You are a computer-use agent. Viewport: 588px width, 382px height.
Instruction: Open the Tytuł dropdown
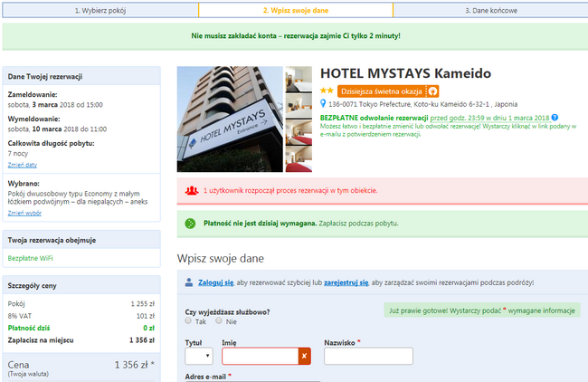pos(199,356)
